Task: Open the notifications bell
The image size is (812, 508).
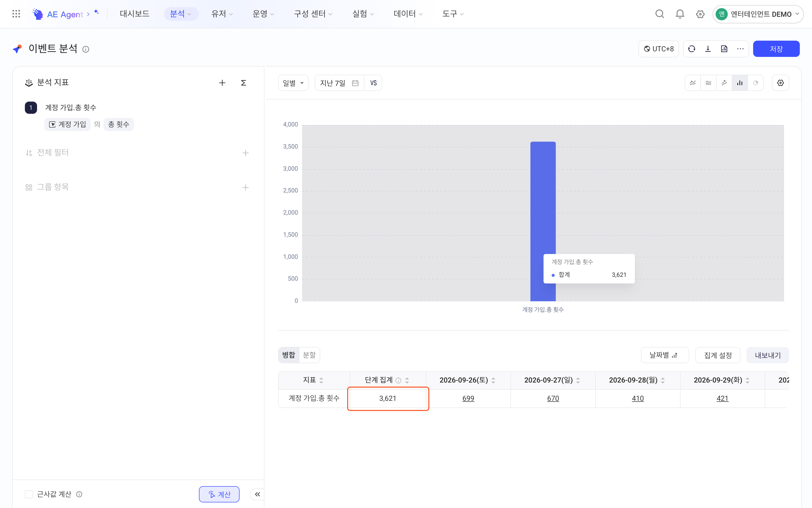Action: (x=680, y=14)
